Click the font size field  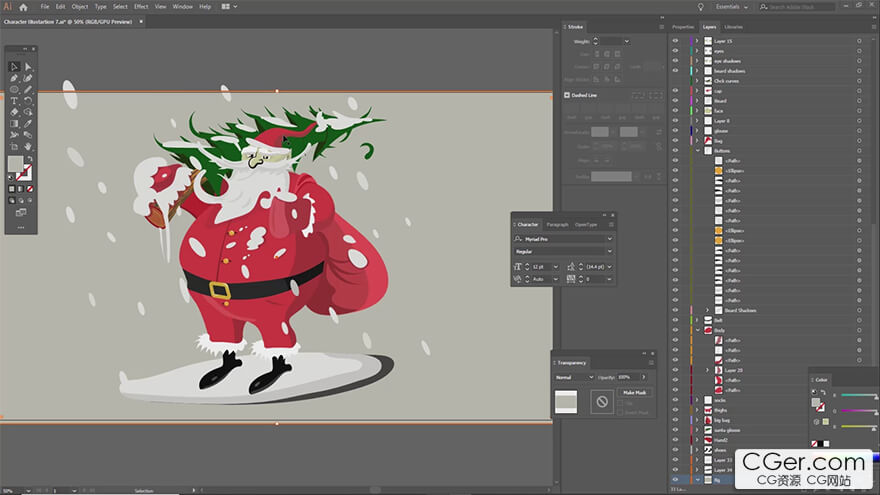[541, 267]
